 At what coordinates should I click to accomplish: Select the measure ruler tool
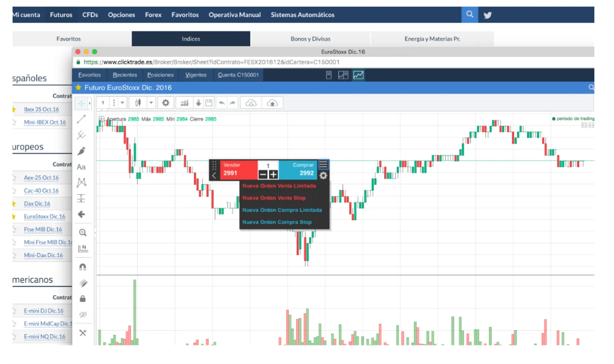tap(83, 249)
